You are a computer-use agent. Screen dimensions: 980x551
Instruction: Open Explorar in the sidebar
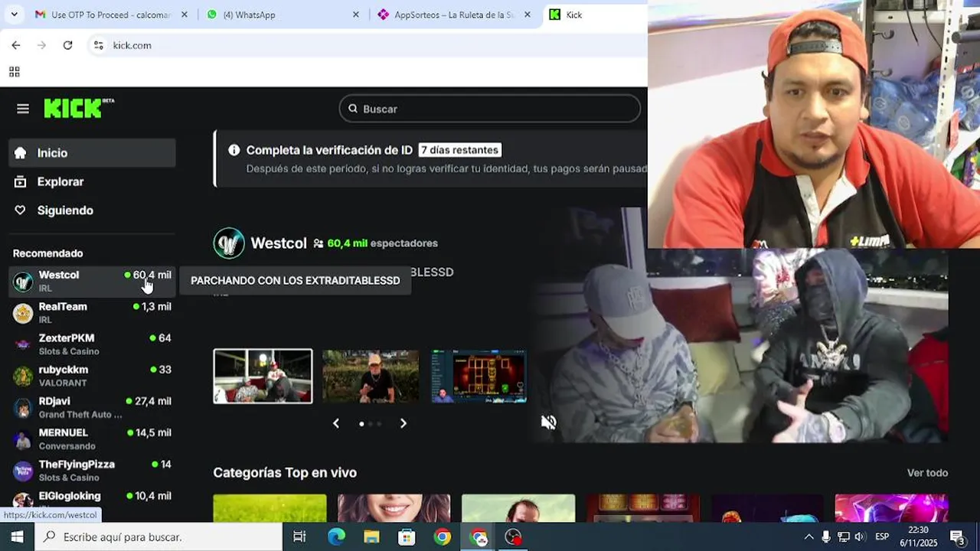click(x=92, y=181)
